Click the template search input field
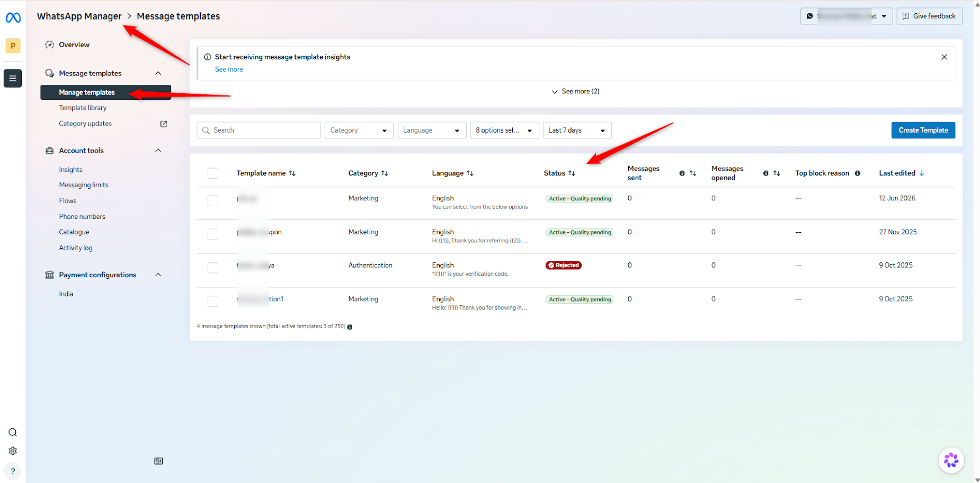 click(259, 130)
